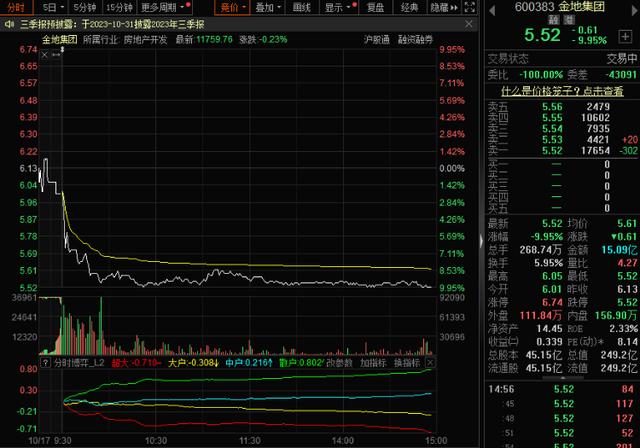Viewport: 640px width, 448px height.
Task: Click 改参数 edit parameters button
Action: click(x=340, y=363)
